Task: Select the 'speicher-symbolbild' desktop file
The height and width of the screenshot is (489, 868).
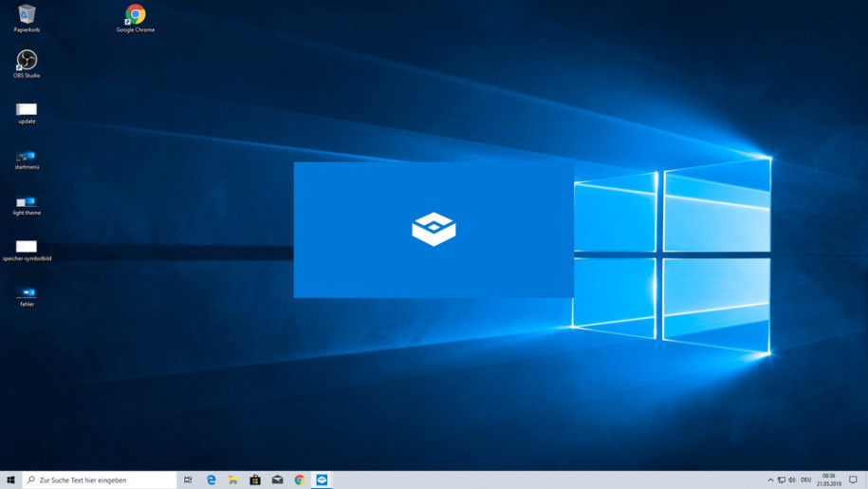Action: coord(27,251)
